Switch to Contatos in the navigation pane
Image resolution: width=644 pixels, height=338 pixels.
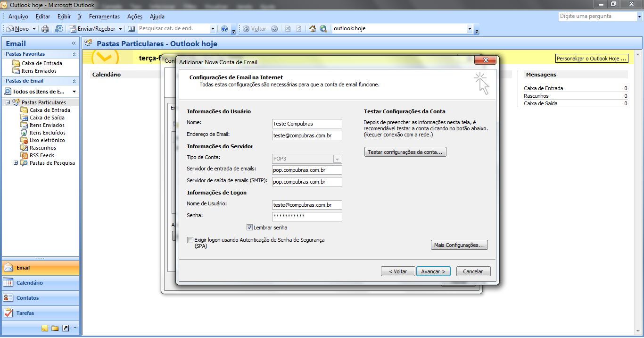click(x=41, y=298)
